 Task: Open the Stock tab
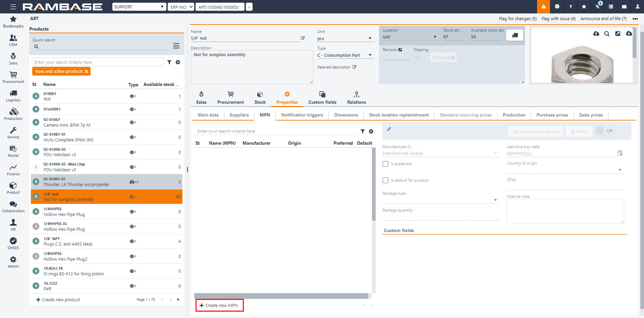pos(260,98)
